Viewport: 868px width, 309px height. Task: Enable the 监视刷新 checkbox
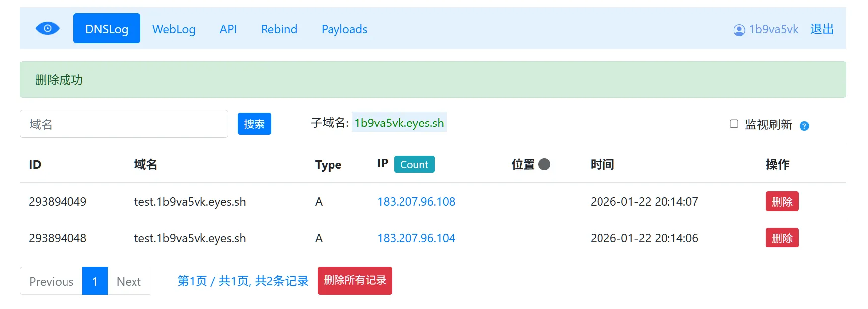(734, 124)
